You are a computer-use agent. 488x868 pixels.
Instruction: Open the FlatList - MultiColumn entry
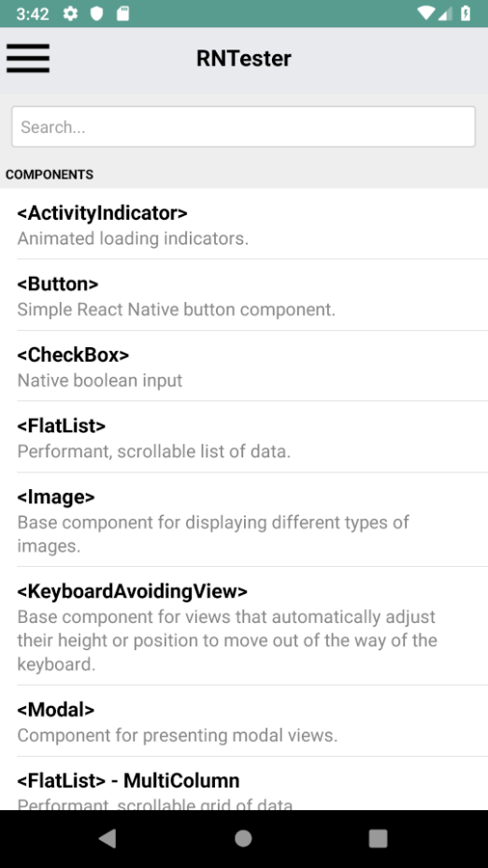click(x=244, y=783)
